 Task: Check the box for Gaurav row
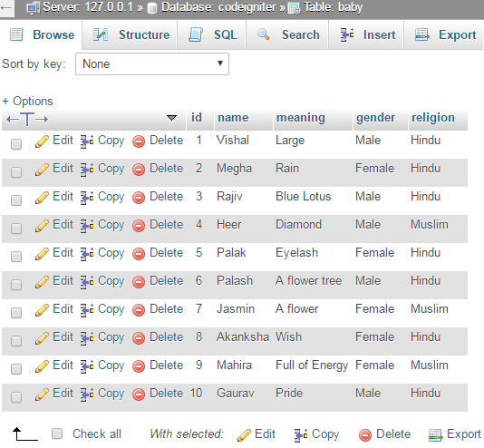pyautogui.click(x=16, y=397)
